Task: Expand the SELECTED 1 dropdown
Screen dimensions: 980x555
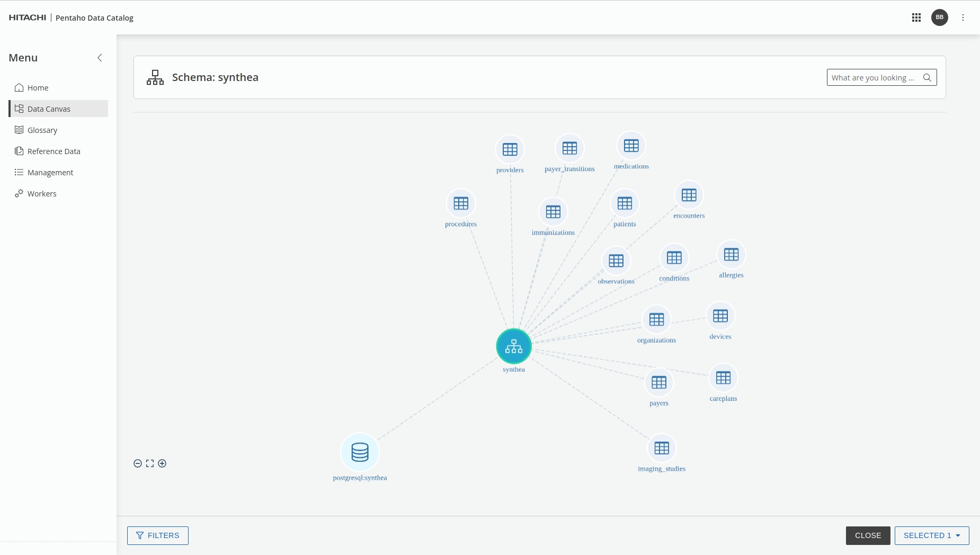Action: click(x=931, y=535)
